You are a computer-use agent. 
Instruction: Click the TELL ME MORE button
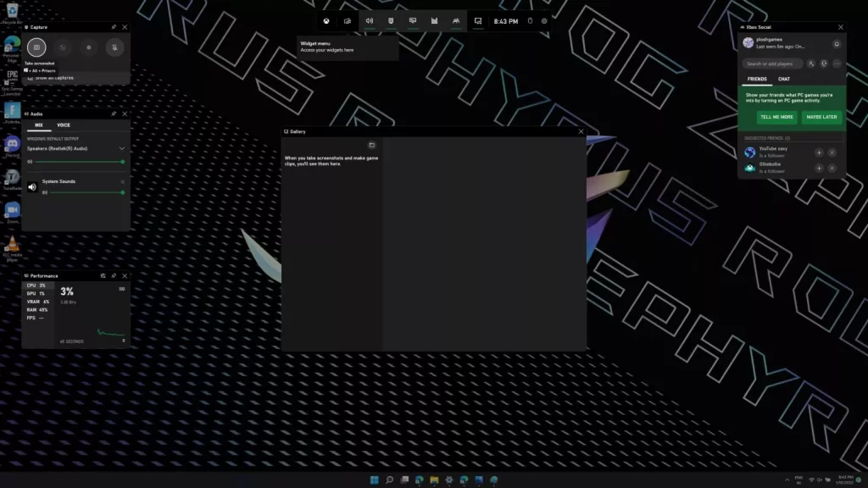tap(776, 117)
